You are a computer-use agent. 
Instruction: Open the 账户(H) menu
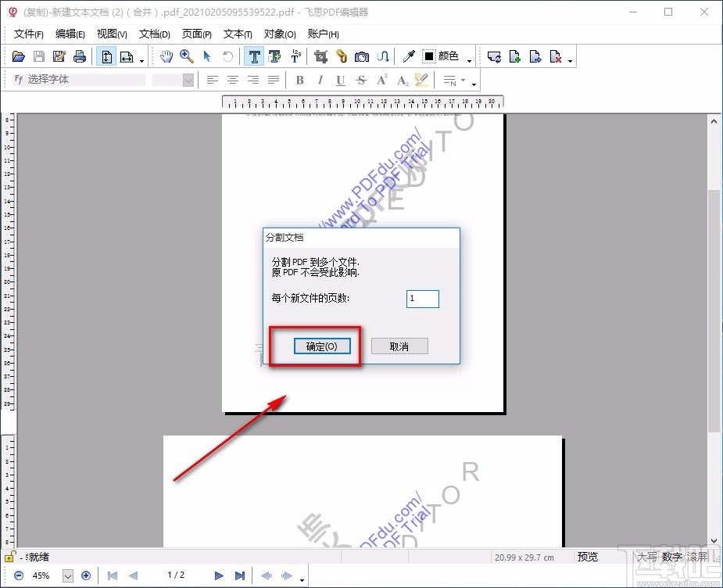324,34
